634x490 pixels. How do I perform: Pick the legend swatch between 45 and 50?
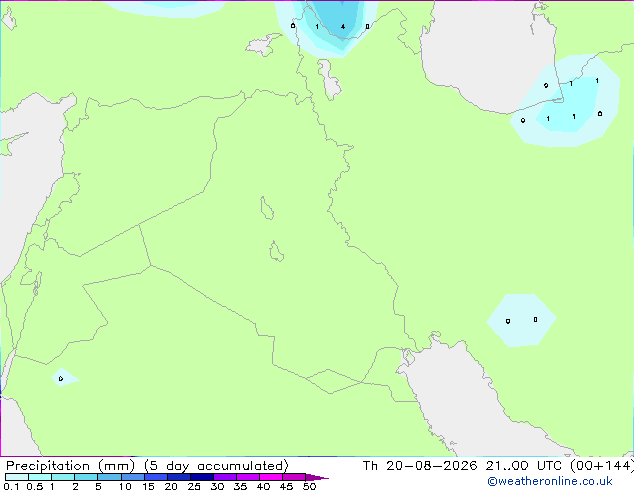(x=294, y=477)
